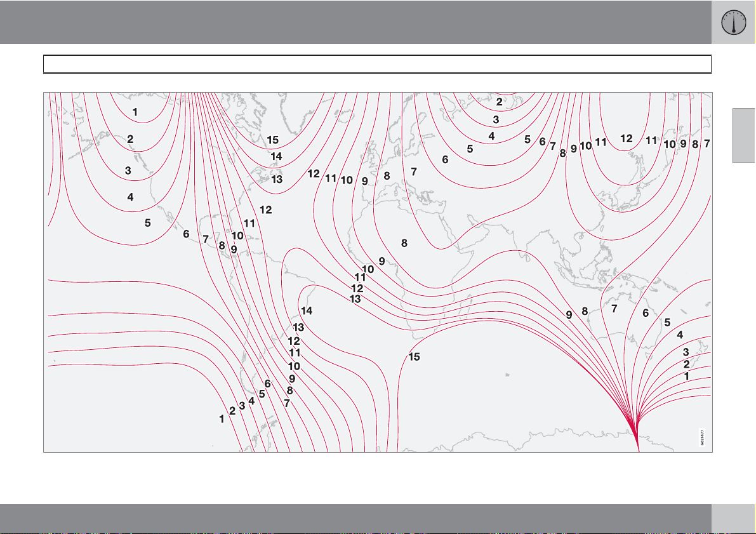Click the empty title box above the map
The width and height of the screenshot is (756, 534).
coord(377,64)
